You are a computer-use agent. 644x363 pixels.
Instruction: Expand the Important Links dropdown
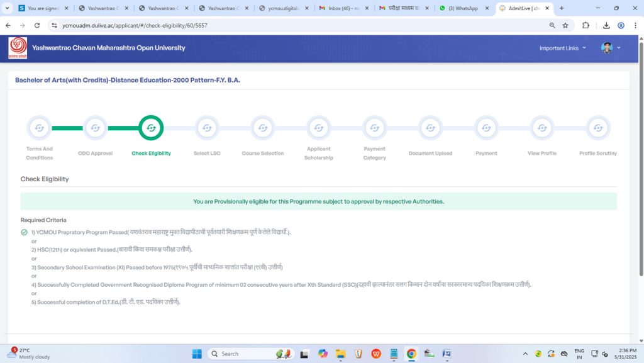pos(562,48)
